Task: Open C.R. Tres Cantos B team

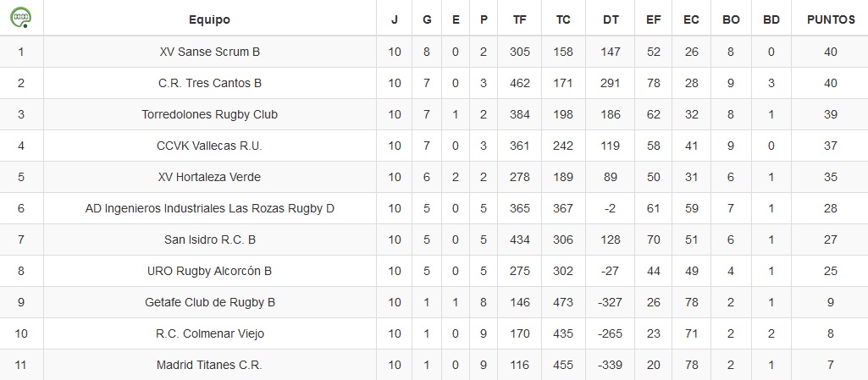Action: pyautogui.click(x=209, y=83)
